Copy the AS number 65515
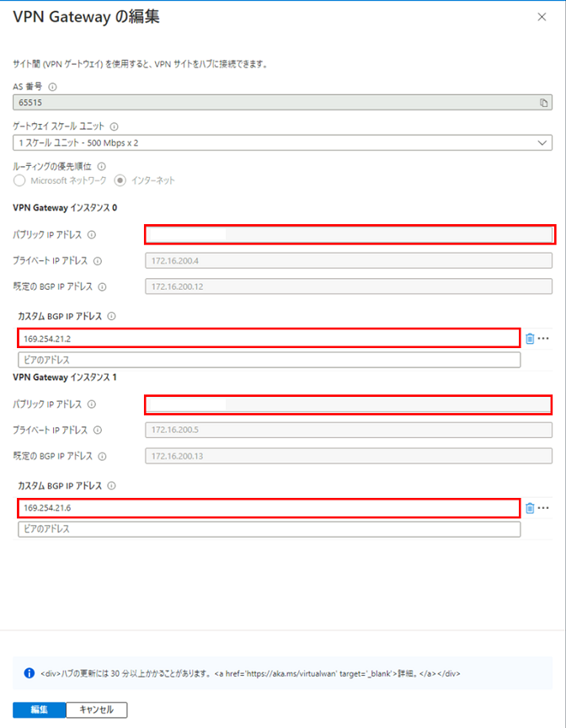Viewport: 566px width, 728px height. (x=543, y=102)
